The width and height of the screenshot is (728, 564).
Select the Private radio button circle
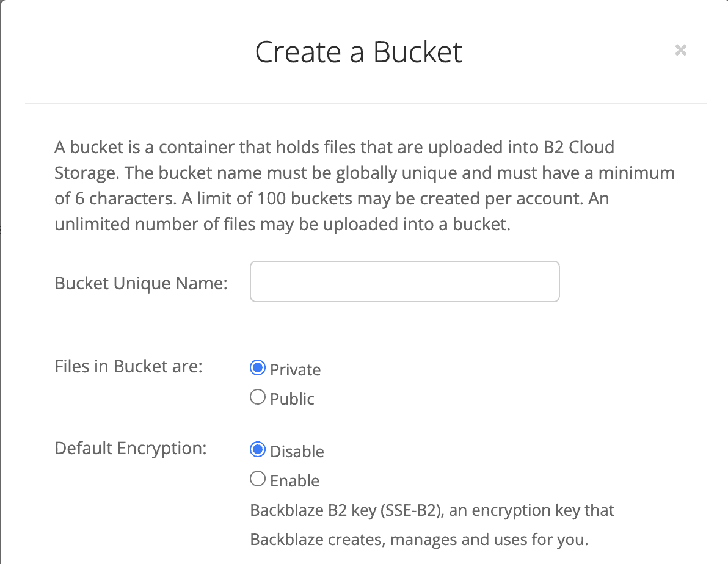pyautogui.click(x=258, y=369)
